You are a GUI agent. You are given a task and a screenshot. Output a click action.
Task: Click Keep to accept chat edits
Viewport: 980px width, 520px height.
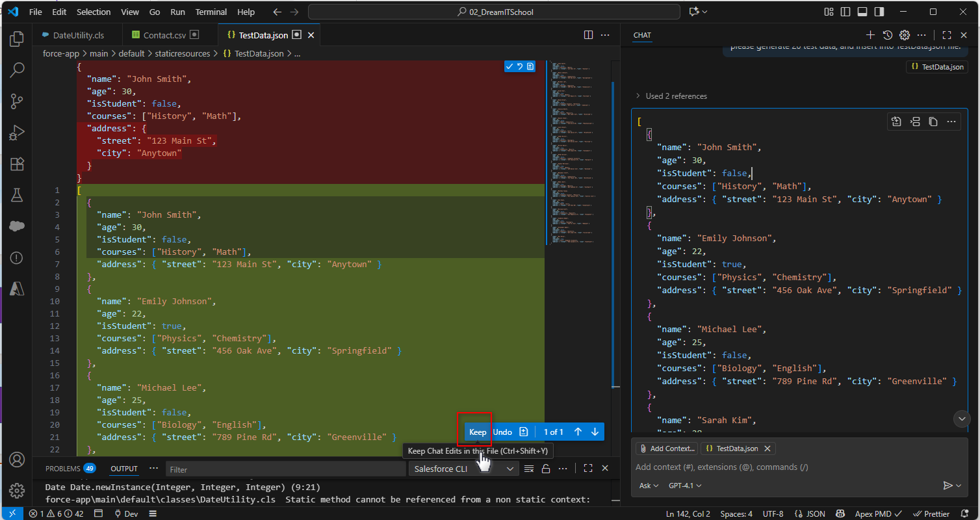[x=478, y=432]
